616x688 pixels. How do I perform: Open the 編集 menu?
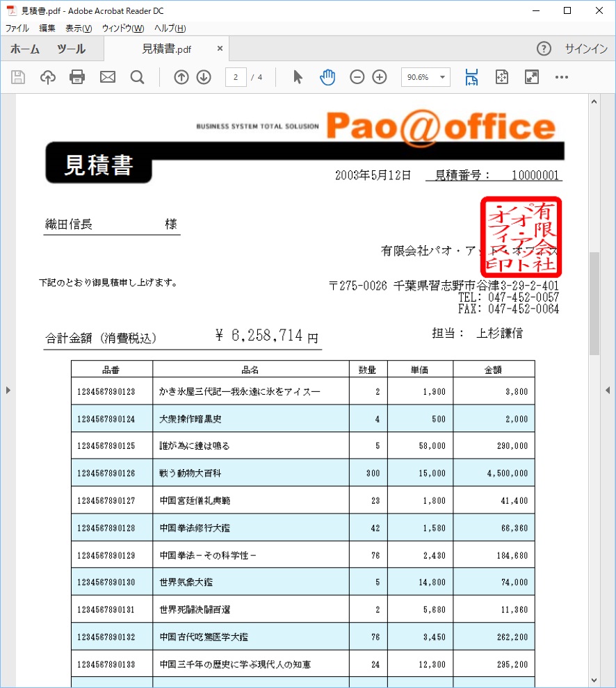pyautogui.click(x=47, y=28)
